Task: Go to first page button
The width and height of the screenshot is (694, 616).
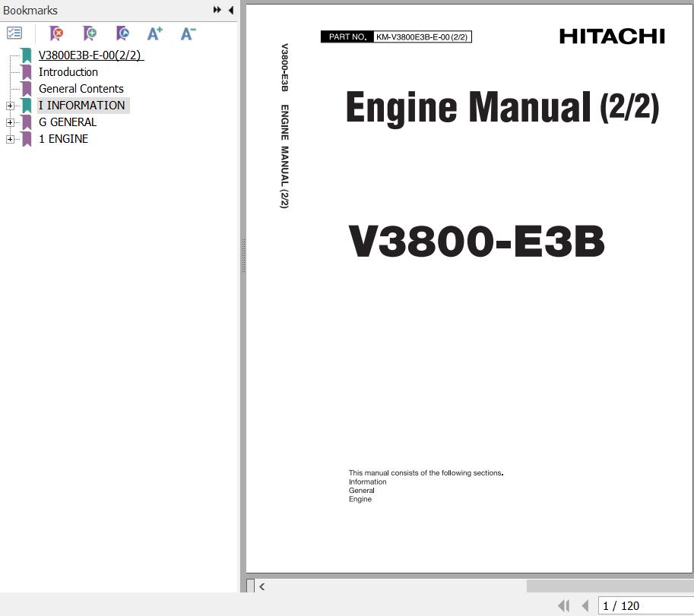Action: tap(564, 605)
